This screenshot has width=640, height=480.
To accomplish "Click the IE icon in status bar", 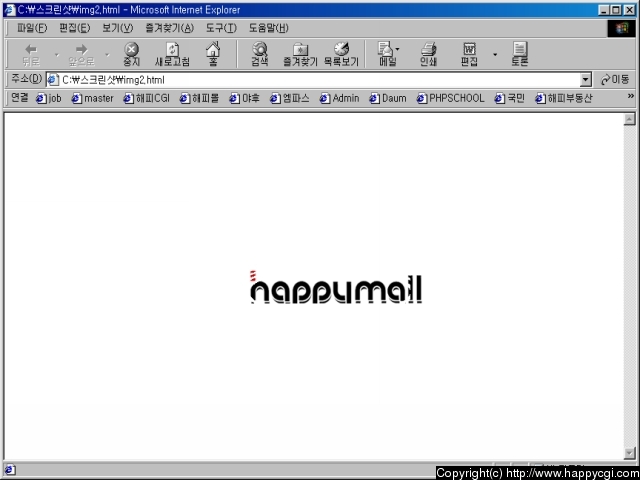I will point(9,469).
